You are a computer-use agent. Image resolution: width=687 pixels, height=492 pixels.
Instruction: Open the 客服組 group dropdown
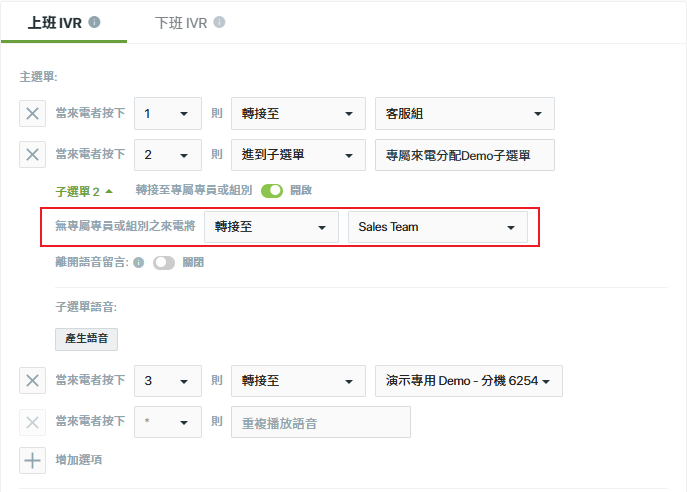(465, 113)
